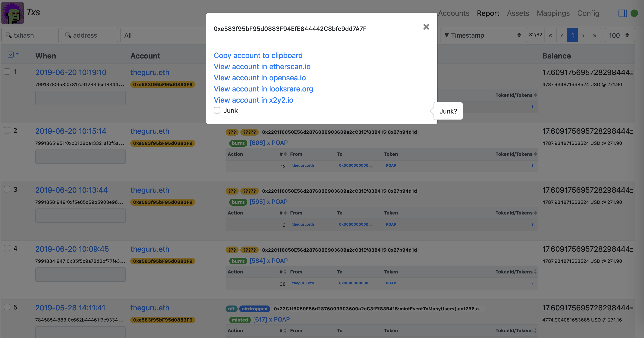
Task: Jump to last page double-right arrow
Action: coord(595,35)
